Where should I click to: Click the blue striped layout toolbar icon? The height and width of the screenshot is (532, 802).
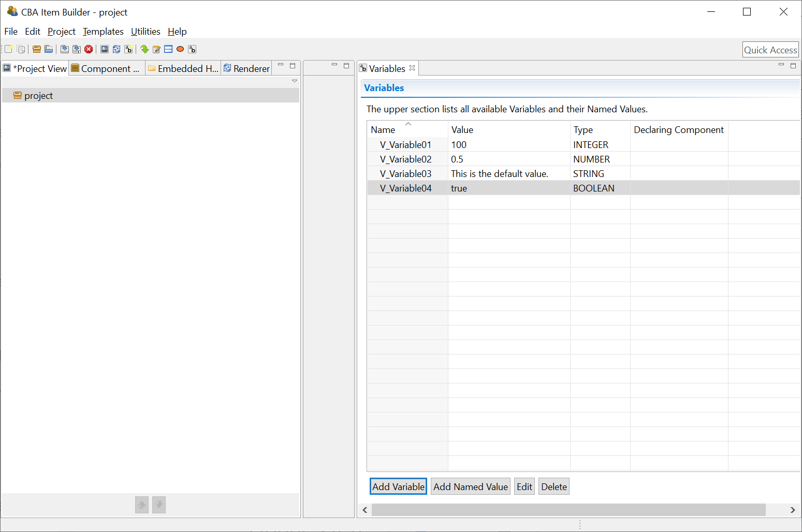(x=168, y=49)
